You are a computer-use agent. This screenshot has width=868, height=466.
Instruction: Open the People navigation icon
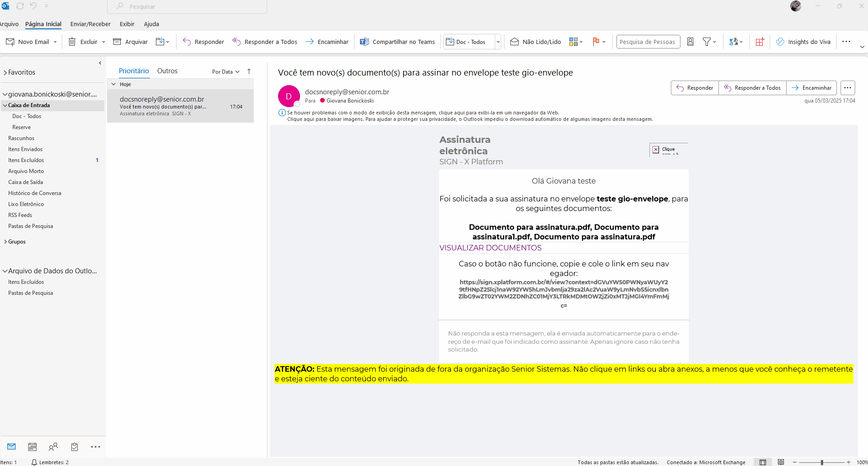(54, 447)
